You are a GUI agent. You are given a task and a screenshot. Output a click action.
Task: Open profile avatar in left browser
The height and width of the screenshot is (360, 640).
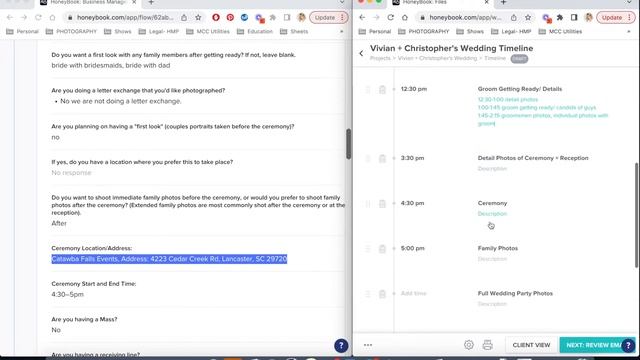pyautogui.click(x=302, y=18)
